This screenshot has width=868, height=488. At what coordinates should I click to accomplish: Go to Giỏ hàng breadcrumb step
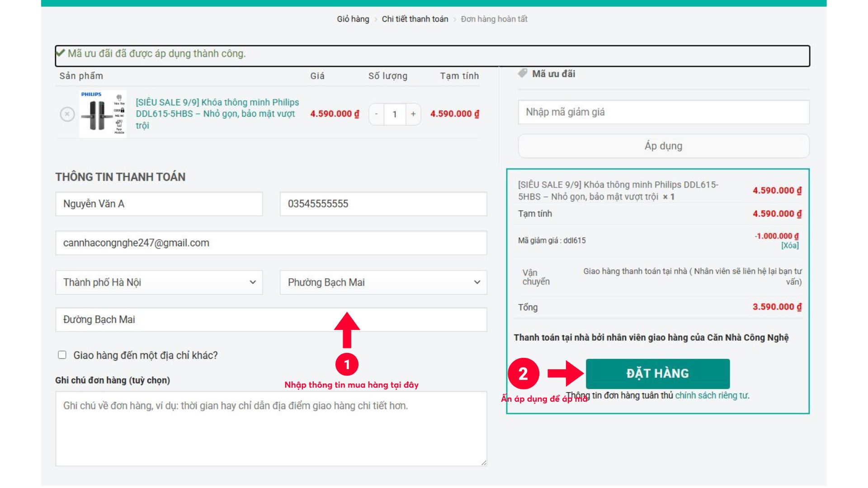pyautogui.click(x=353, y=19)
